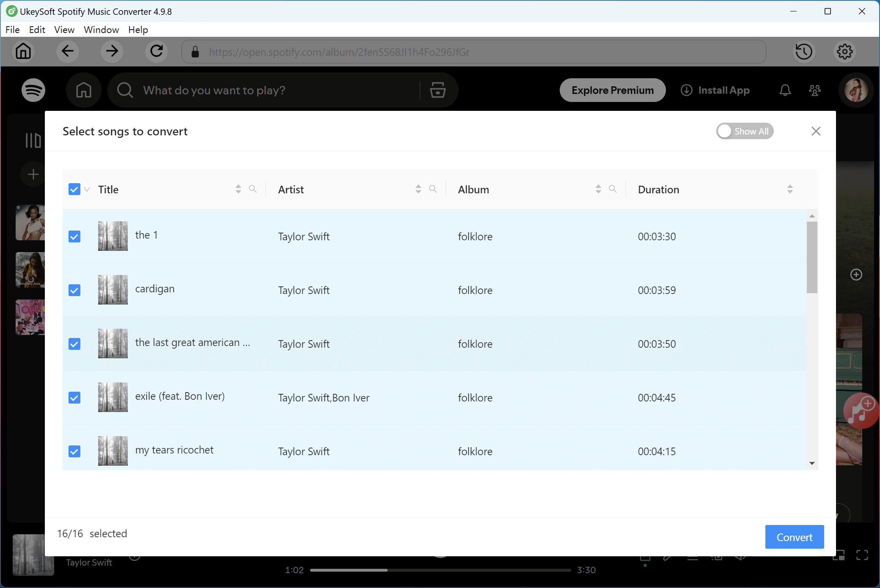Screen dimensions: 880x588
Task: Click the browse/install box icon beside search
Action: 437,90
